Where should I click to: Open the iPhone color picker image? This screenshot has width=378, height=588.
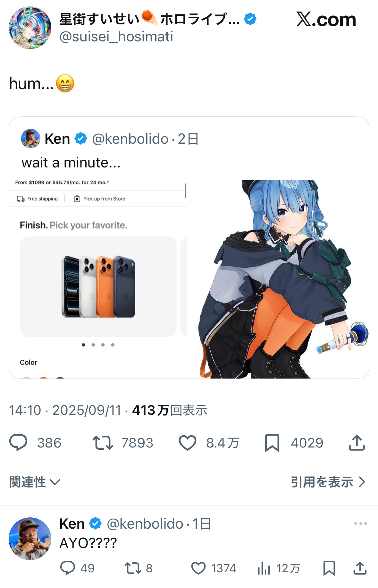(x=98, y=279)
